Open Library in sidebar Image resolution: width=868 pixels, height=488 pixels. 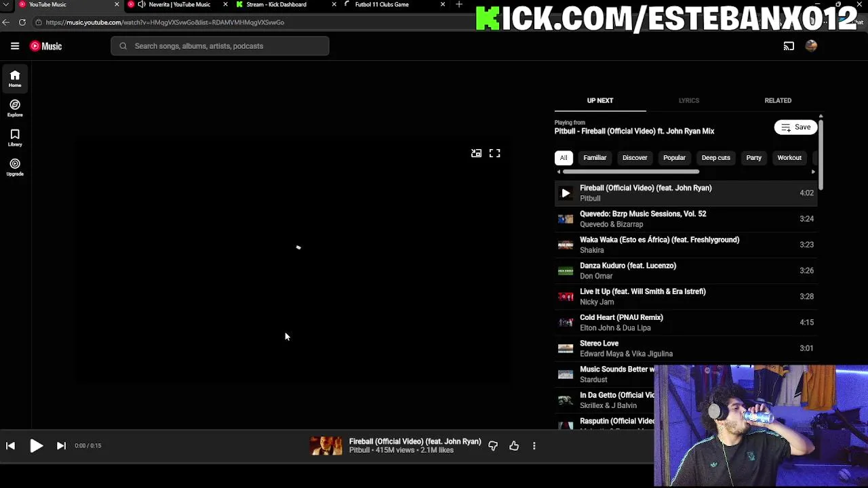pyautogui.click(x=15, y=138)
